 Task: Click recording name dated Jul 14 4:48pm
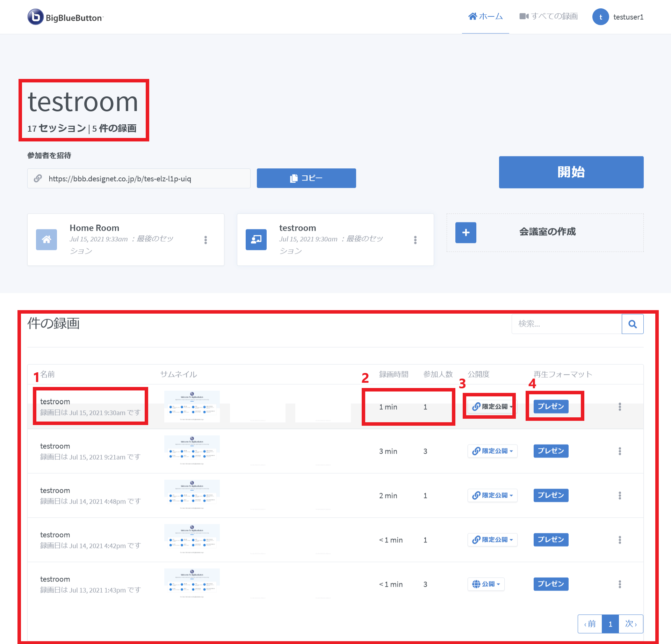coord(55,490)
